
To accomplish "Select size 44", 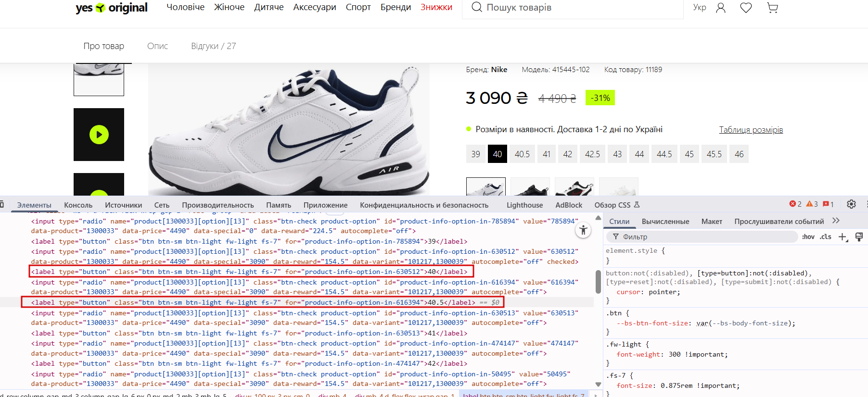I will point(639,154).
